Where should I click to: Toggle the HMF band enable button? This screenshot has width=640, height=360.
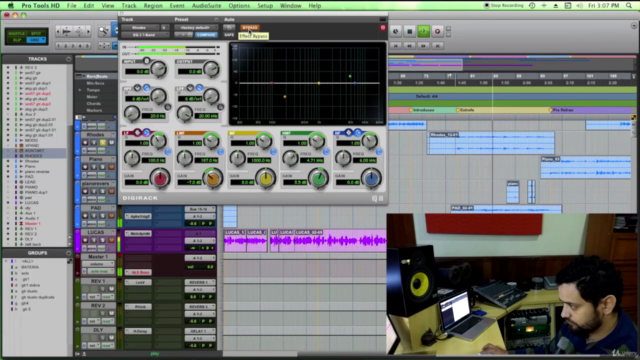click(x=326, y=152)
